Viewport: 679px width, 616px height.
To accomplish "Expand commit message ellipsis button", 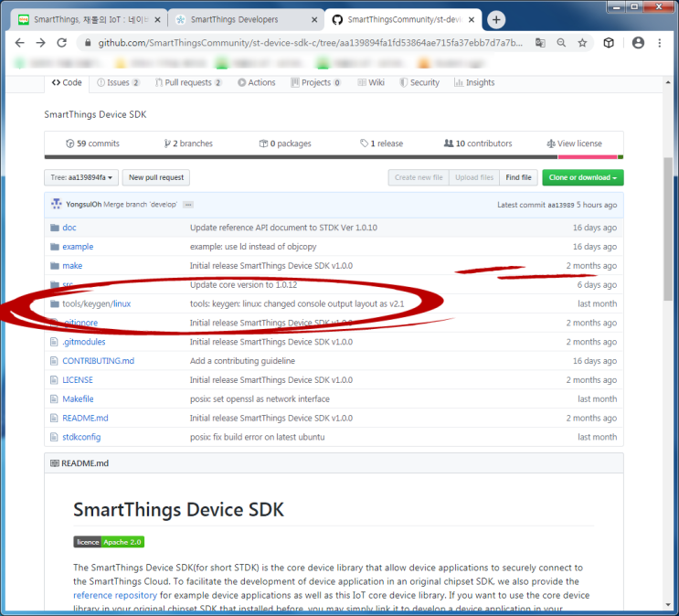I will pyautogui.click(x=188, y=205).
